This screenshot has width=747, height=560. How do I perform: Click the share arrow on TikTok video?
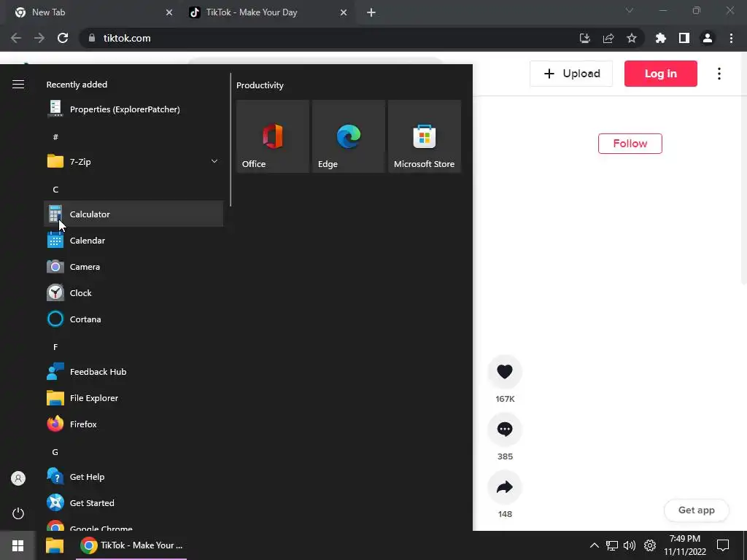click(x=505, y=486)
